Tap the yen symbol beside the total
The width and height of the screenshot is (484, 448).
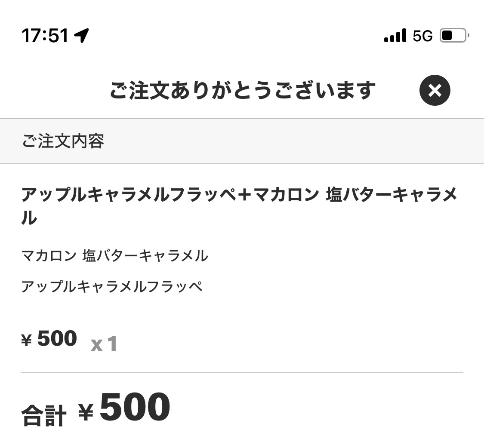tap(86, 412)
